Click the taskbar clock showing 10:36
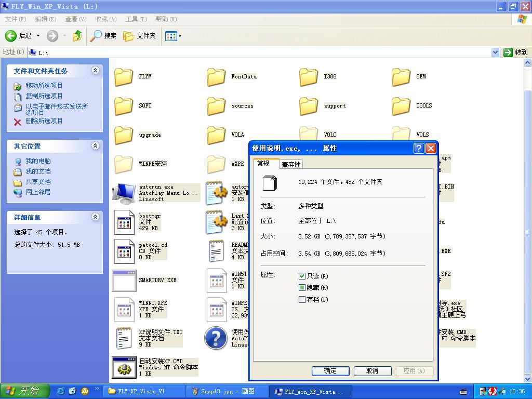Screen dimensions: 532x399 pyautogui.click(x=517, y=392)
